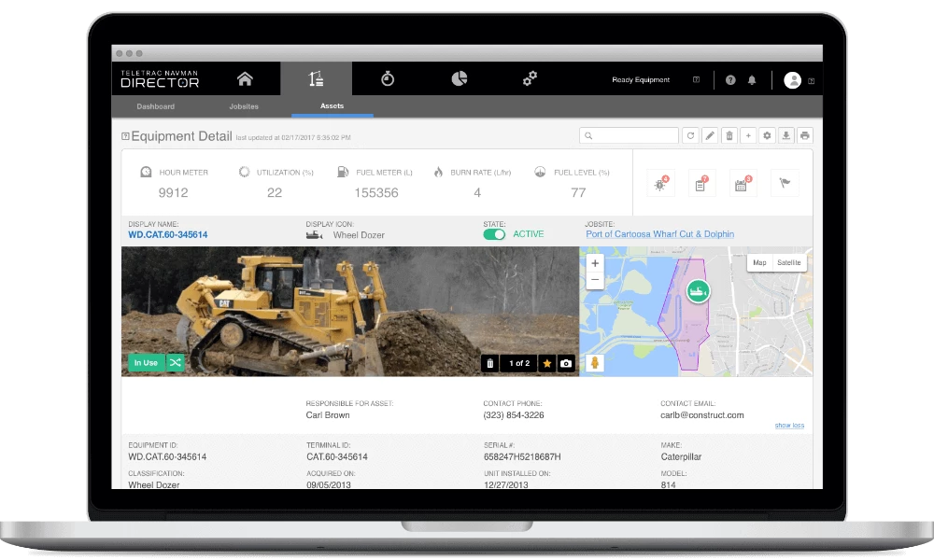934x560 pixels.
Task: Click the WD.CAT.60-345614 display name link
Action: (x=168, y=235)
